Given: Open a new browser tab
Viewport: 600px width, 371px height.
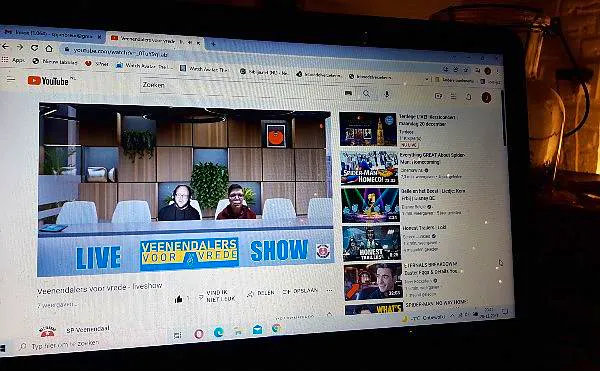Looking at the screenshot, I should [213, 44].
